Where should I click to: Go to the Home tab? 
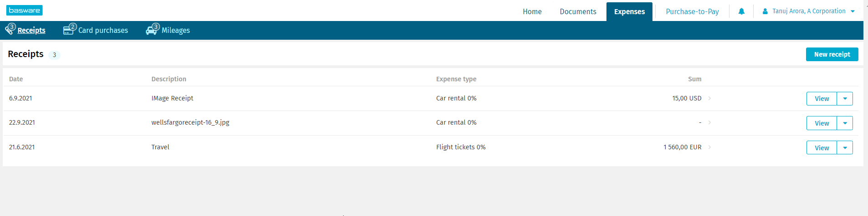click(532, 12)
